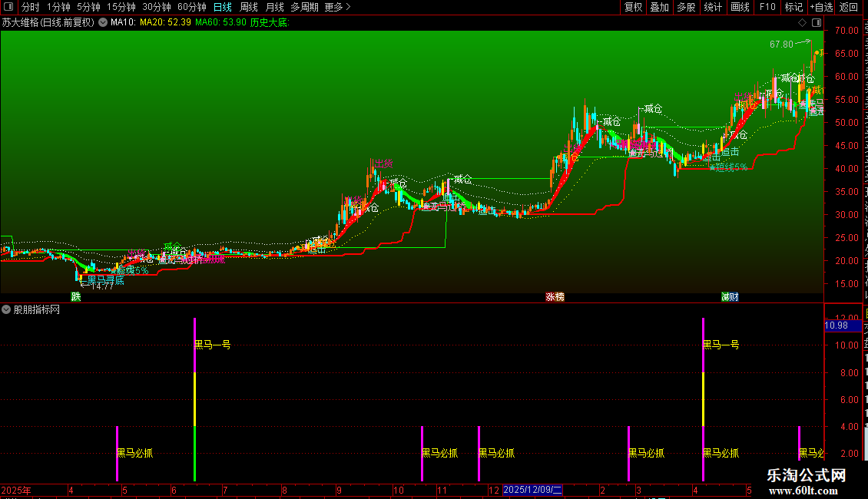
Task: Toggle the right-side panel icon near 70.00
Action: tap(817, 22)
